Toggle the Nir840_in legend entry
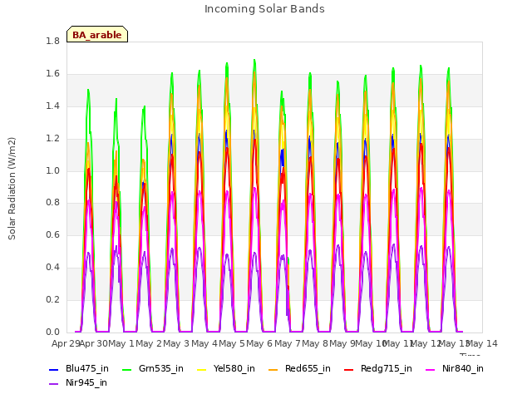Screen dimensions: 532x399 coord(455,368)
